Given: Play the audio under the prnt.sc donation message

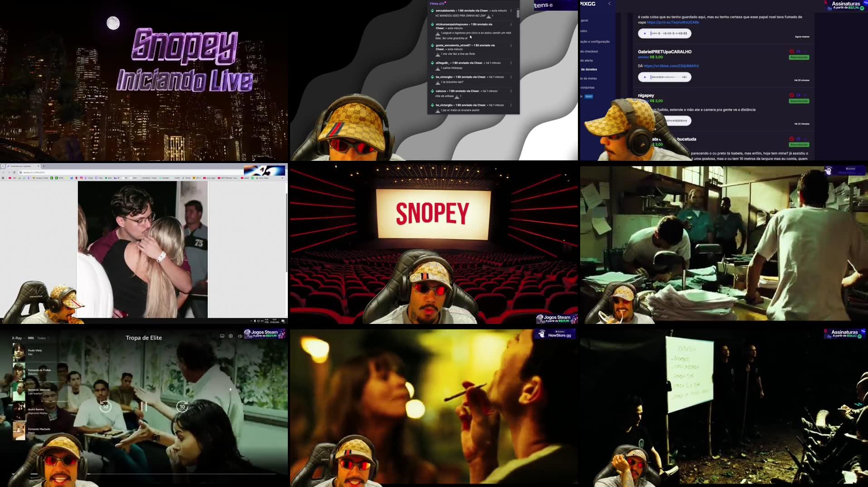Looking at the screenshot, I should 645,33.
